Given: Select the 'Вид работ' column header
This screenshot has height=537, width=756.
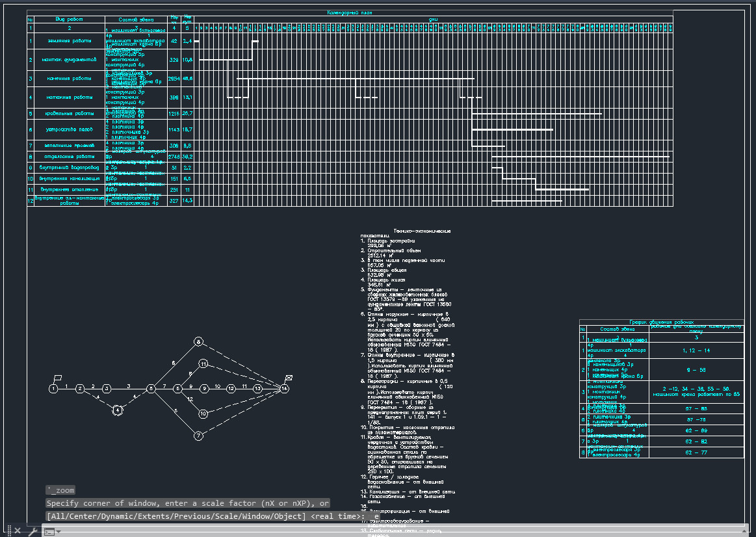Looking at the screenshot, I should click(69, 20).
